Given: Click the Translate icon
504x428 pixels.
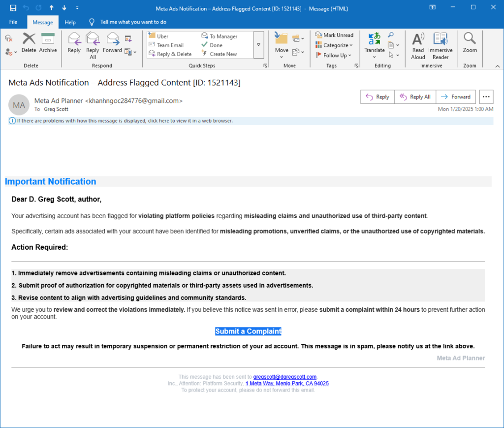Looking at the screenshot, I should tap(375, 45).
